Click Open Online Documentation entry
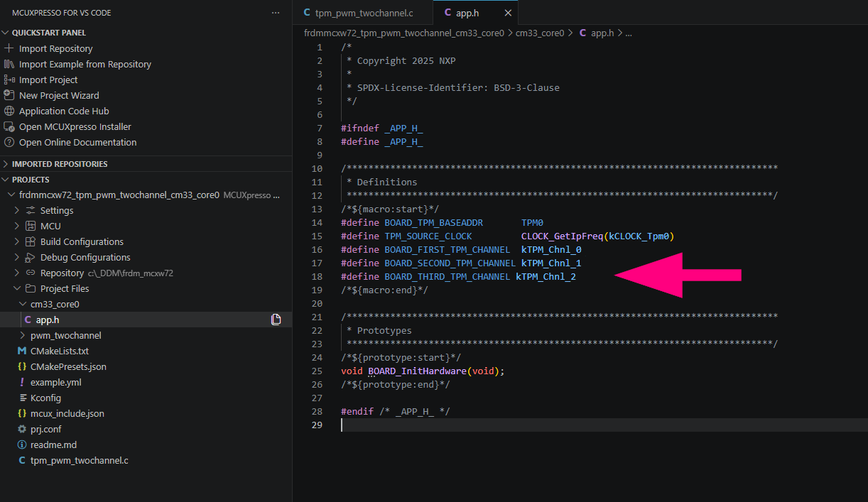This screenshot has height=502, width=868. (78, 142)
